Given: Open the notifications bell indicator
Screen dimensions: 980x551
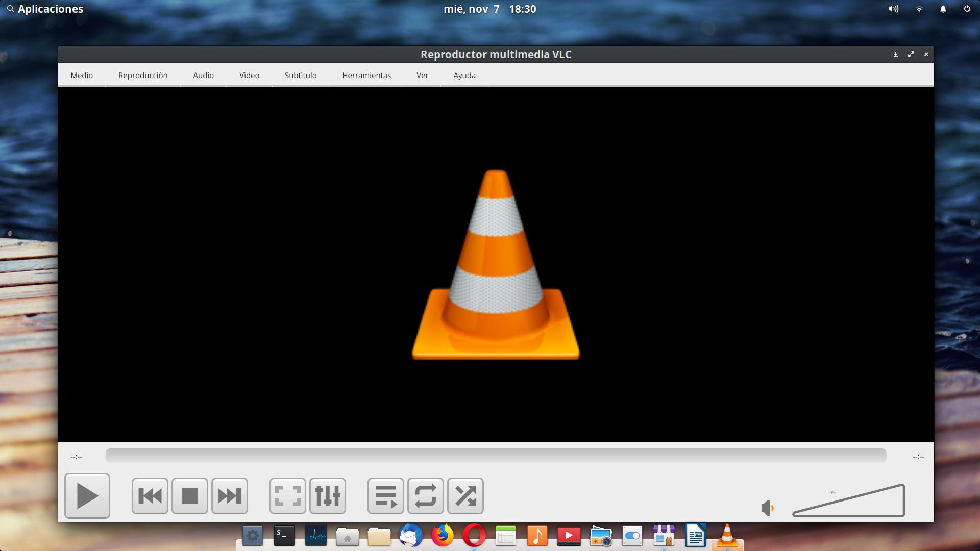Looking at the screenshot, I should 943,9.
